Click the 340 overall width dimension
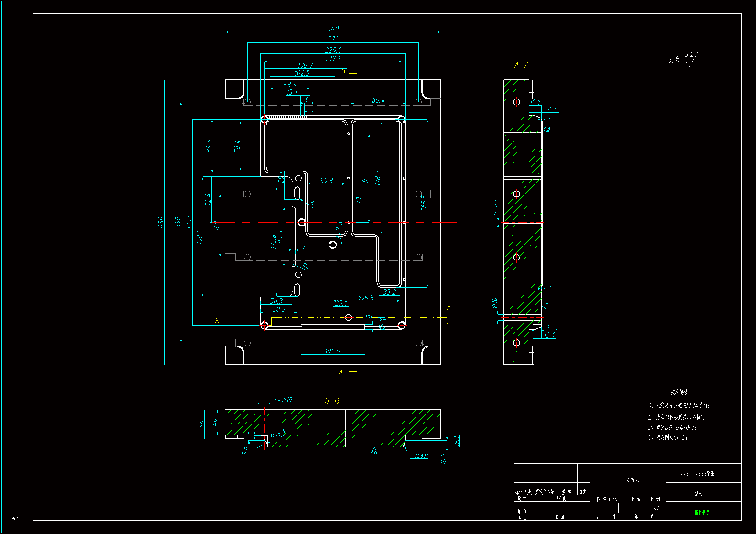 point(333,29)
